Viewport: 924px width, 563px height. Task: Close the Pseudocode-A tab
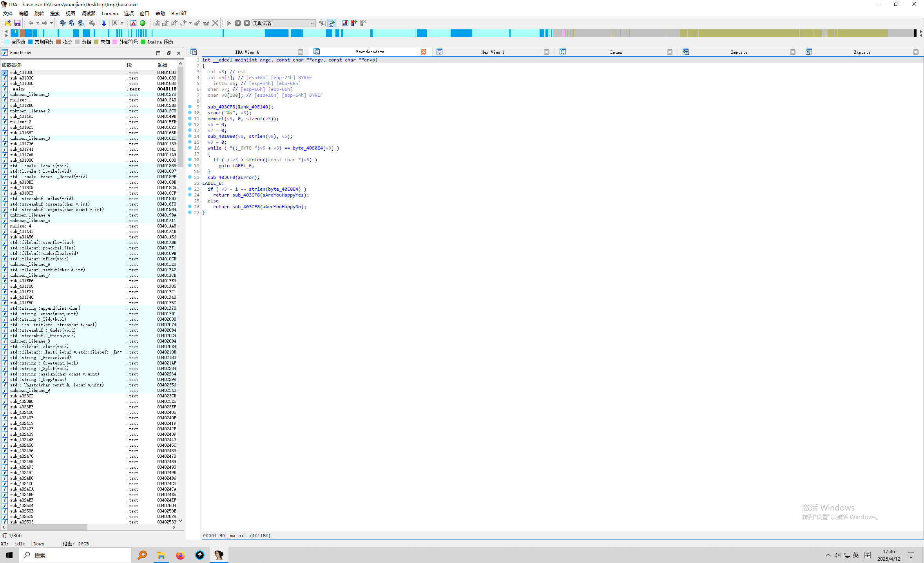pyautogui.click(x=424, y=52)
